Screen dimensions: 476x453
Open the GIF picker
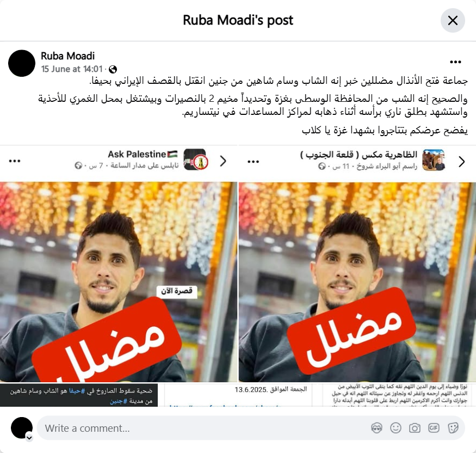click(x=434, y=428)
